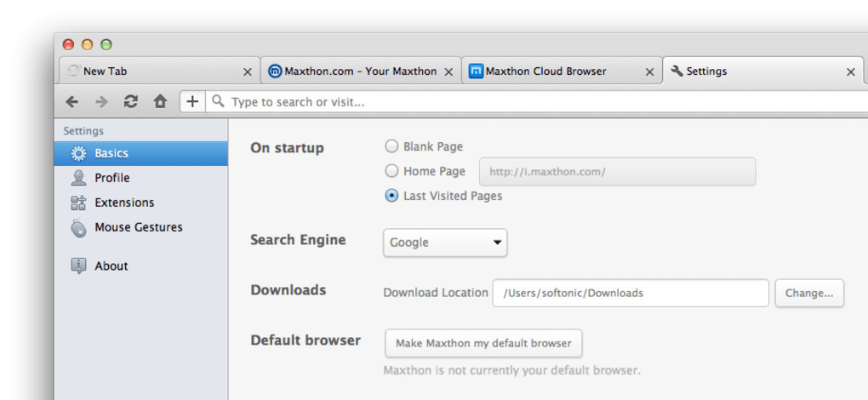Screen dimensions: 868x400
Task: Go to home with the house icon
Action: click(160, 101)
